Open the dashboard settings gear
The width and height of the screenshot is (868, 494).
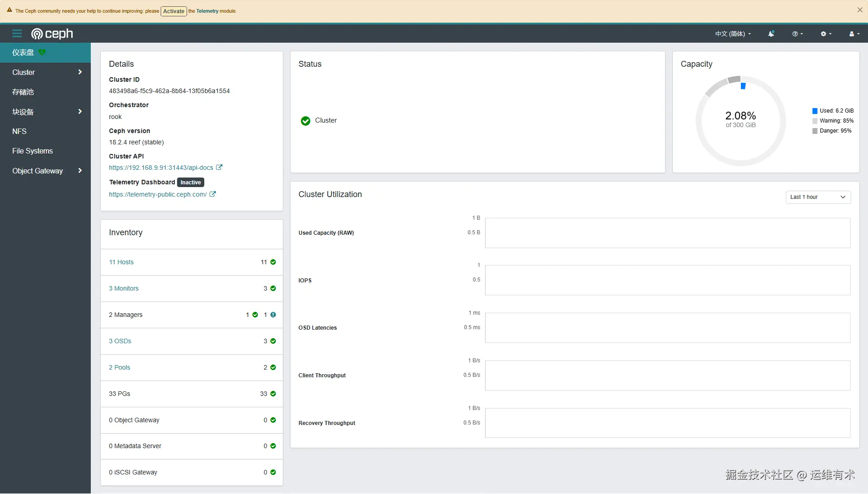825,34
